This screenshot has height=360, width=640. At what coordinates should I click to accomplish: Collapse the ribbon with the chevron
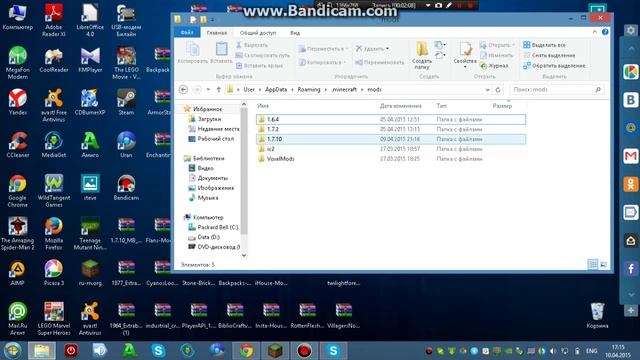coord(595,32)
